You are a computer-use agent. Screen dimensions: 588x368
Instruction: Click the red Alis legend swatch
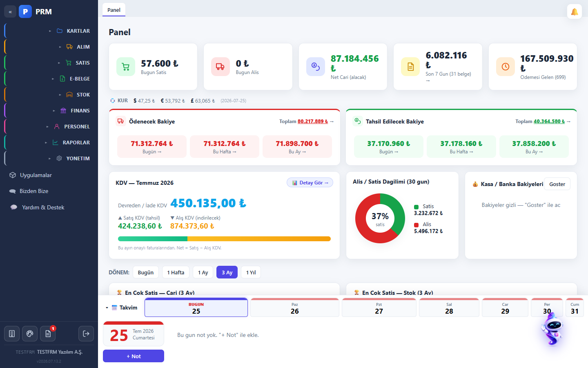tap(416, 225)
